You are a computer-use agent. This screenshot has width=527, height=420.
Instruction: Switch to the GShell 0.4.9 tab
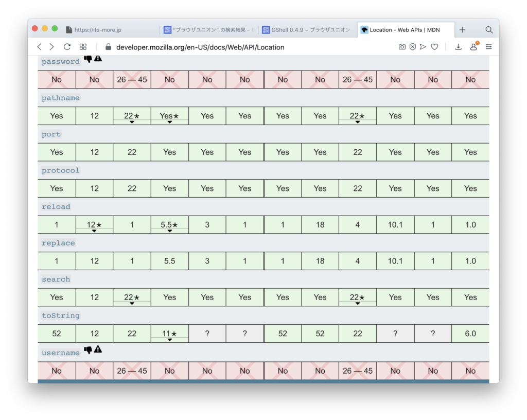(x=305, y=30)
